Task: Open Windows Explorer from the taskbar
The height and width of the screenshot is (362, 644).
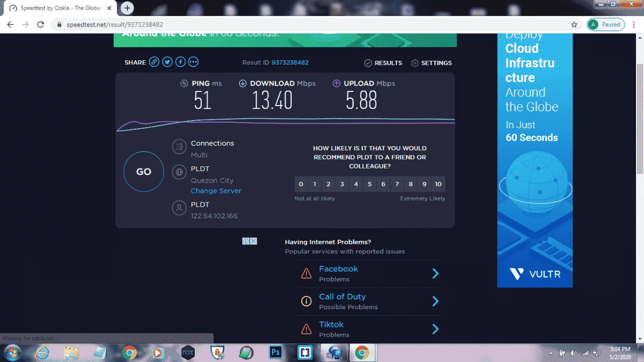Action: [71, 352]
